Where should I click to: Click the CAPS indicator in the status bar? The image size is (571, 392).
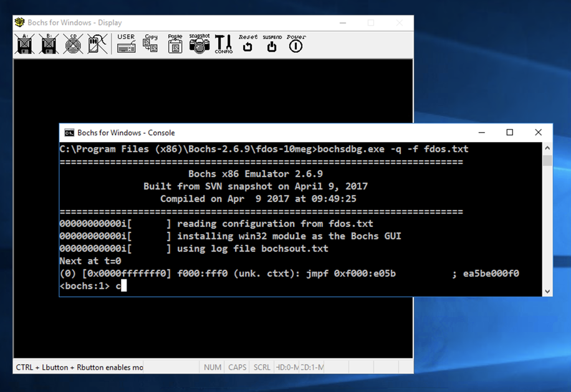point(238,367)
